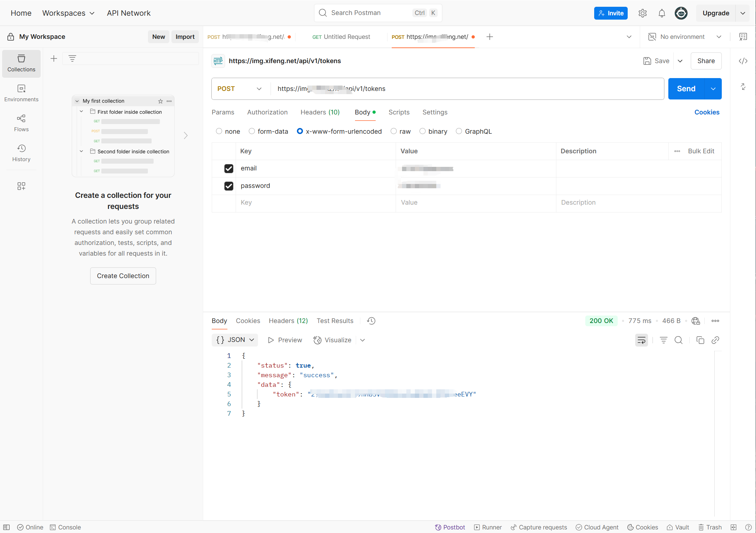The height and width of the screenshot is (533, 756).
Task: Click the search response icon
Action: pyautogui.click(x=678, y=340)
